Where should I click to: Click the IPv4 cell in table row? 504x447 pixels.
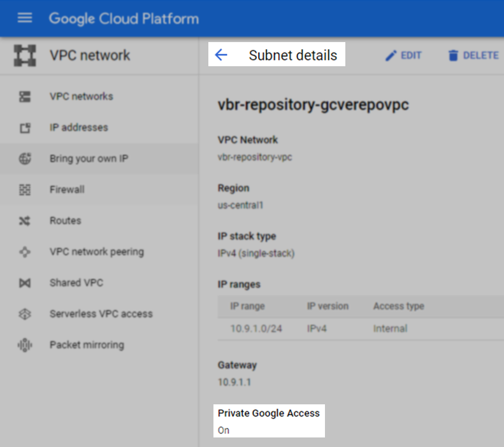pyautogui.click(x=317, y=329)
